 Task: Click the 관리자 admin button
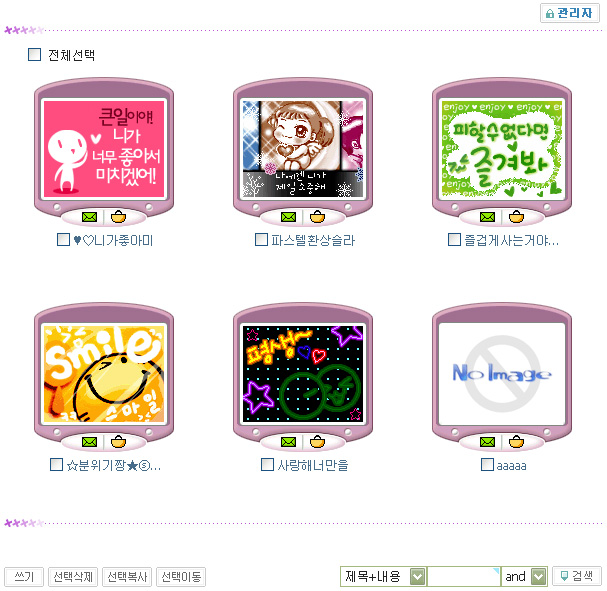[x=570, y=13]
